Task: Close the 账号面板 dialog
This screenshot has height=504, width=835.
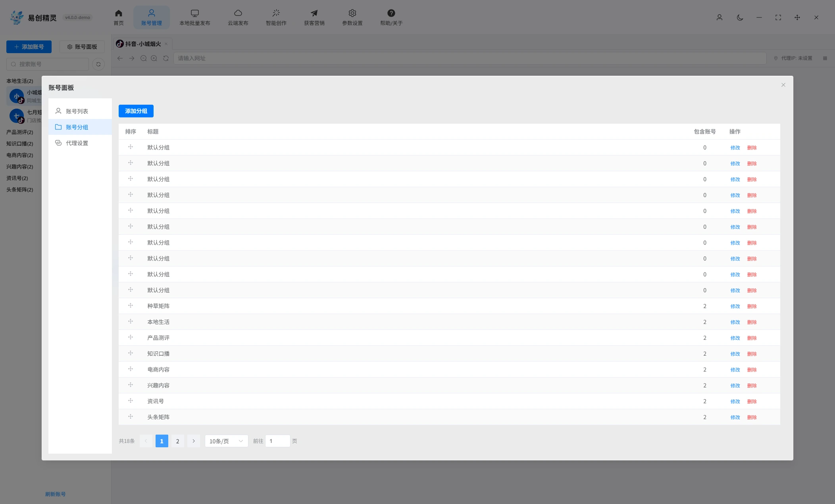Action: coord(783,85)
